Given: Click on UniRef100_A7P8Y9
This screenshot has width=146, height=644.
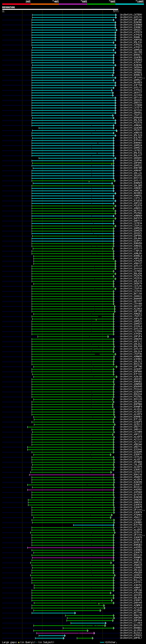Looking at the screenshot, I should [x=131, y=32].
